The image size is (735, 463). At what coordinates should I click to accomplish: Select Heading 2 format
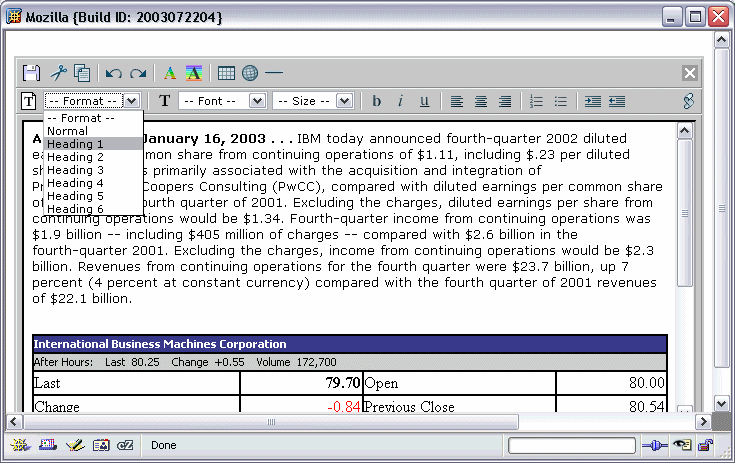(x=93, y=157)
